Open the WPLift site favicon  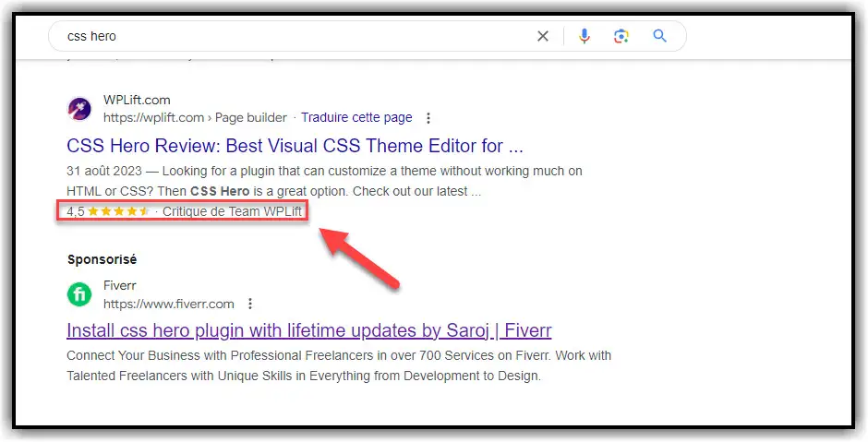(79, 109)
